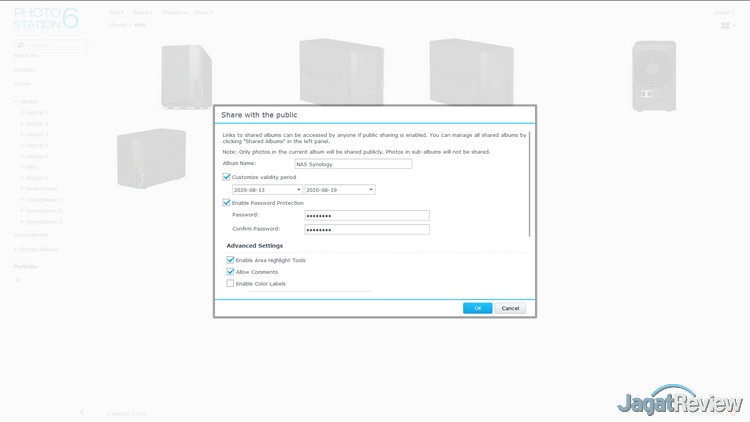Enable the Customize validity period checkbox
The width and height of the screenshot is (750, 422).
coord(226,177)
